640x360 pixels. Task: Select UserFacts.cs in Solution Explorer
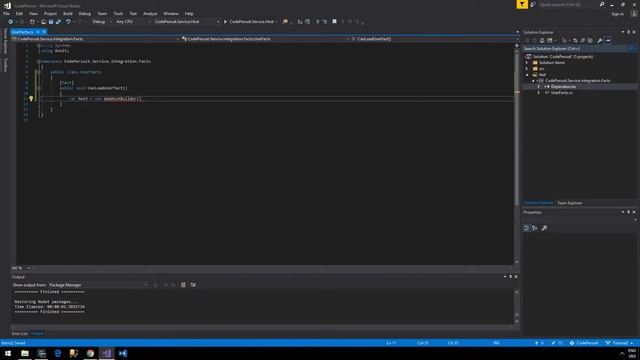561,93
